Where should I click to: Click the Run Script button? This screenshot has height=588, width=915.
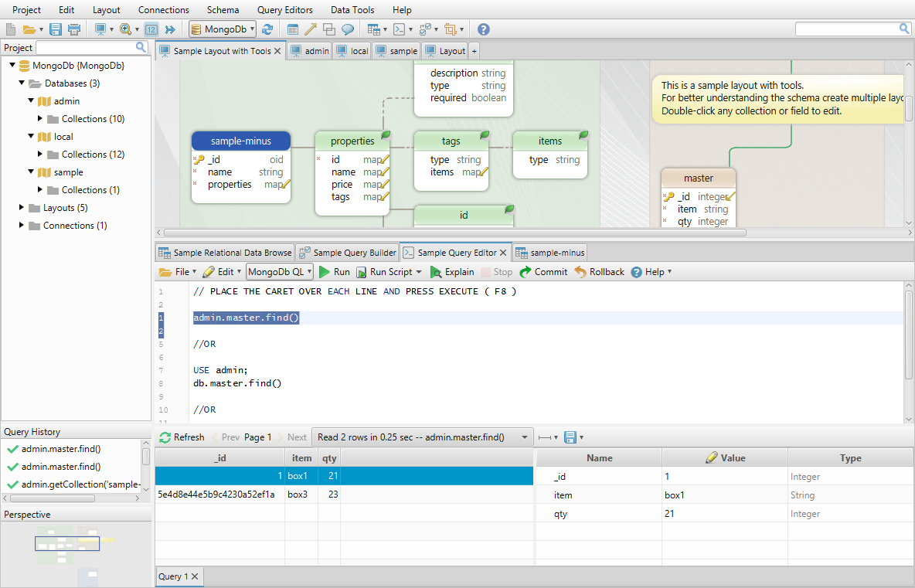click(x=389, y=272)
